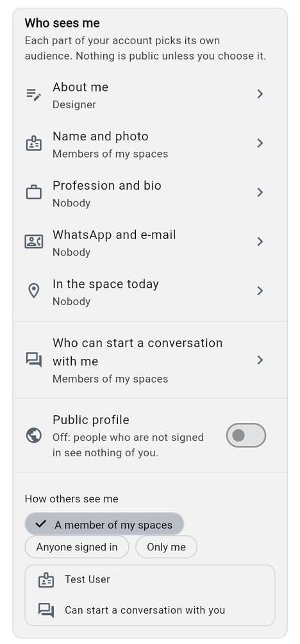Screen dimensions: 300x644
Task: Expand the About me chevron
Action: tap(260, 94)
